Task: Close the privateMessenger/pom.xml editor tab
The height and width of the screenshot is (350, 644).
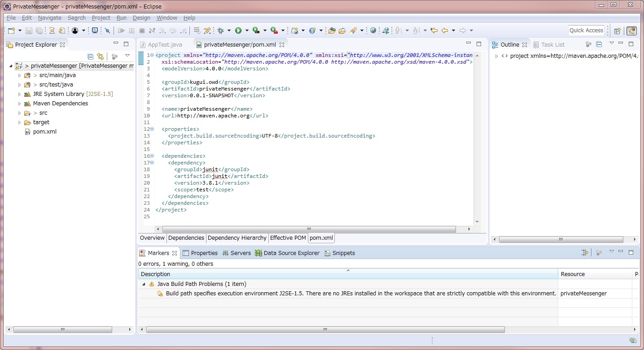Action: pos(282,45)
